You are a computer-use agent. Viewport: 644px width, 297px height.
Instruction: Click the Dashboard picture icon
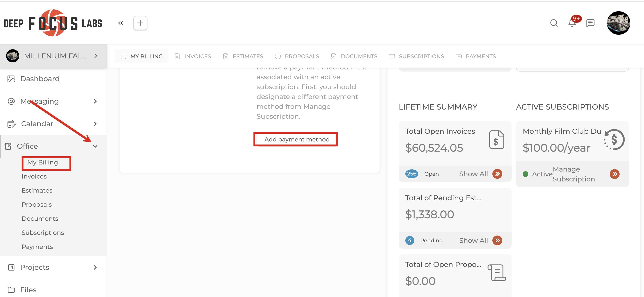[11, 79]
